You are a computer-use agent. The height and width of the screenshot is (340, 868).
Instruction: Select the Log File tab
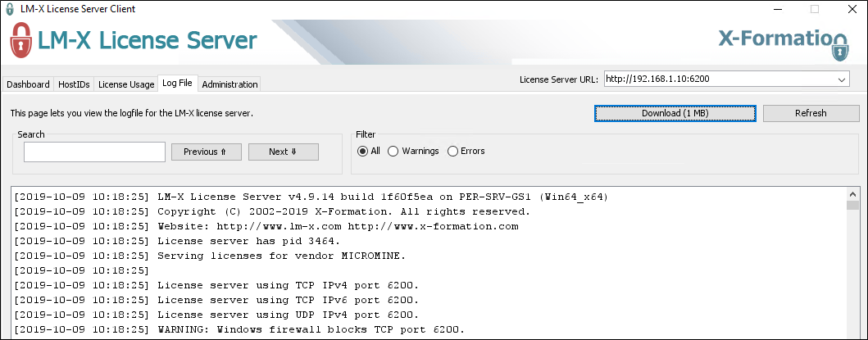pyautogui.click(x=177, y=83)
